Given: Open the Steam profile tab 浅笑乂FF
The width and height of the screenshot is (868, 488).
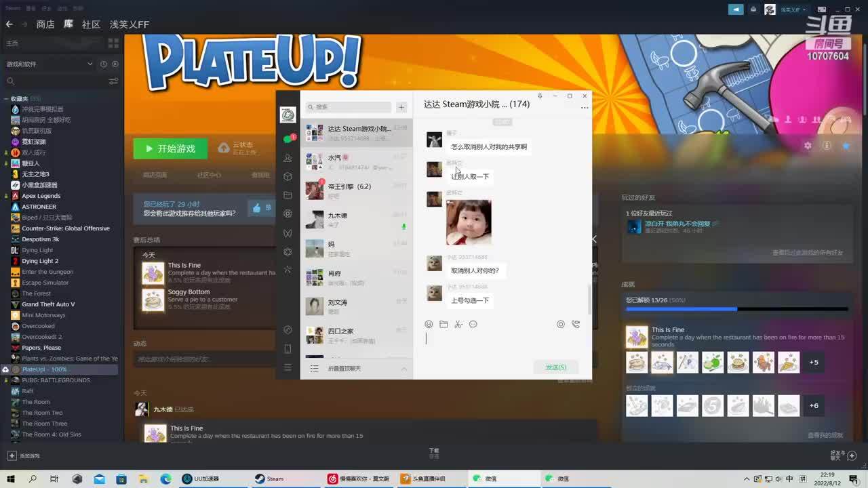Looking at the screenshot, I should pyautogui.click(x=130, y=24).
